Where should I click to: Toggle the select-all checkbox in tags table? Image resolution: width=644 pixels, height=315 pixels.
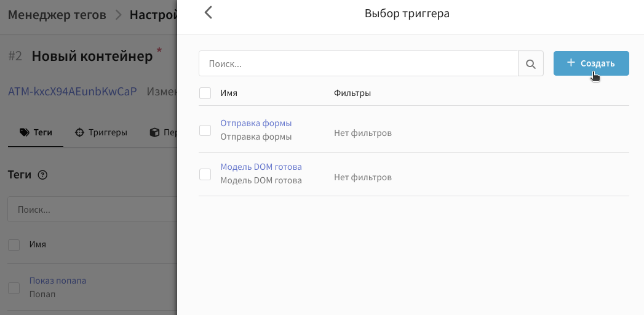[14, 245]
